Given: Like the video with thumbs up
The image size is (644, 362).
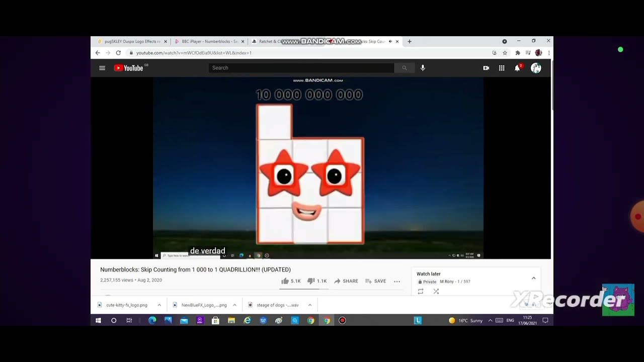Looking at the screenshot, I should pyautogui.click(x=291, y=281).
